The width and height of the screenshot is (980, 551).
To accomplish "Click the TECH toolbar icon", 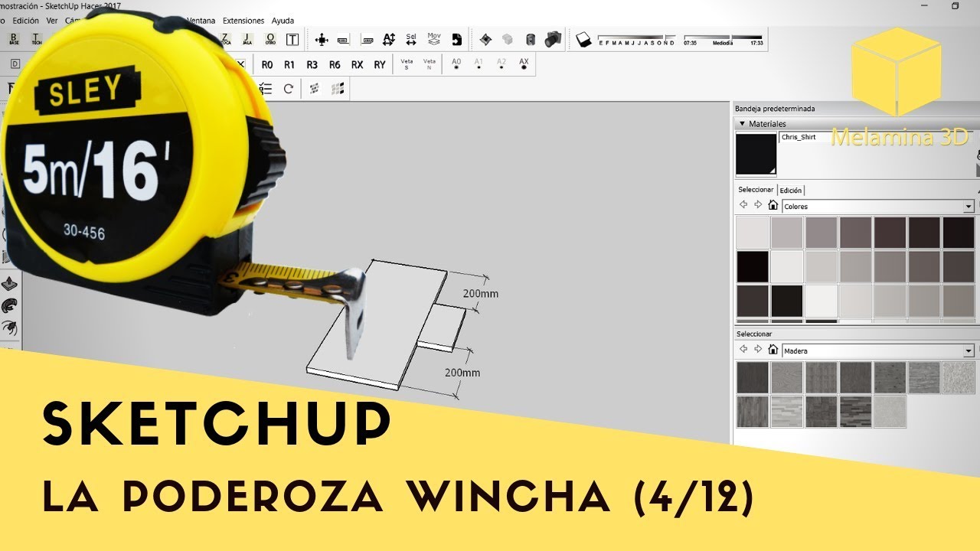I will point(37,39).
